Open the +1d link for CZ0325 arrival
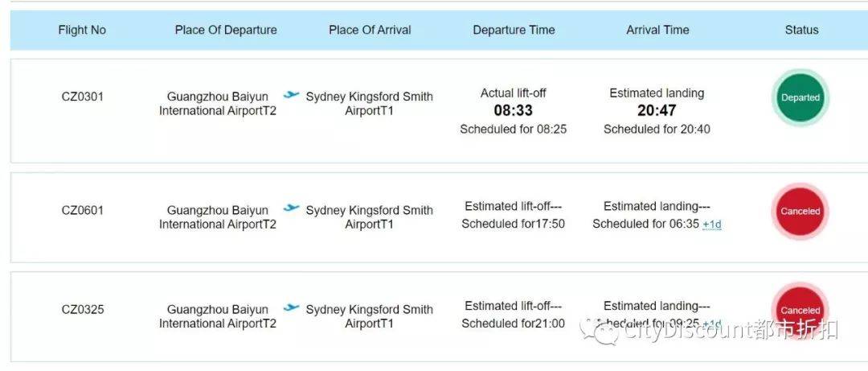 point(712,324)
